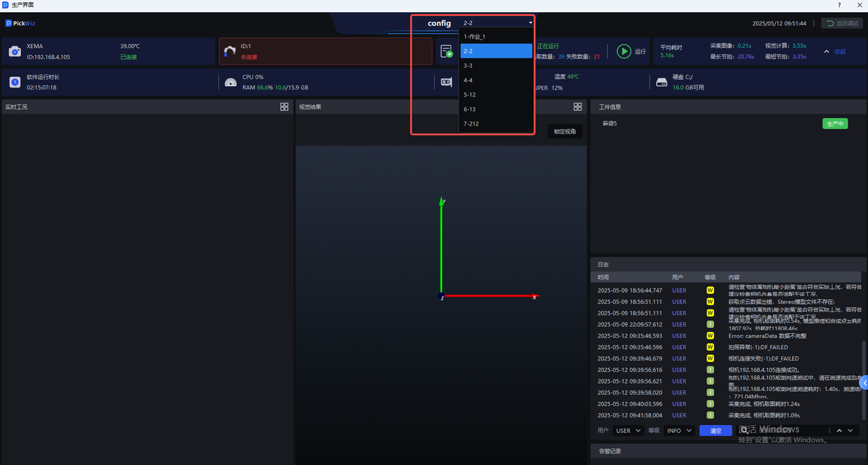Open the INFO level dropdown in log
The width and height of the screenshot is (868, 465).
679,430
